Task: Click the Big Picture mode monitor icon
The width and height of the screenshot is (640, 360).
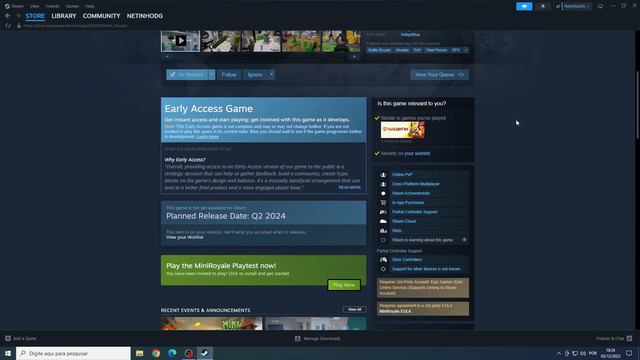Action: coord(600,6)
